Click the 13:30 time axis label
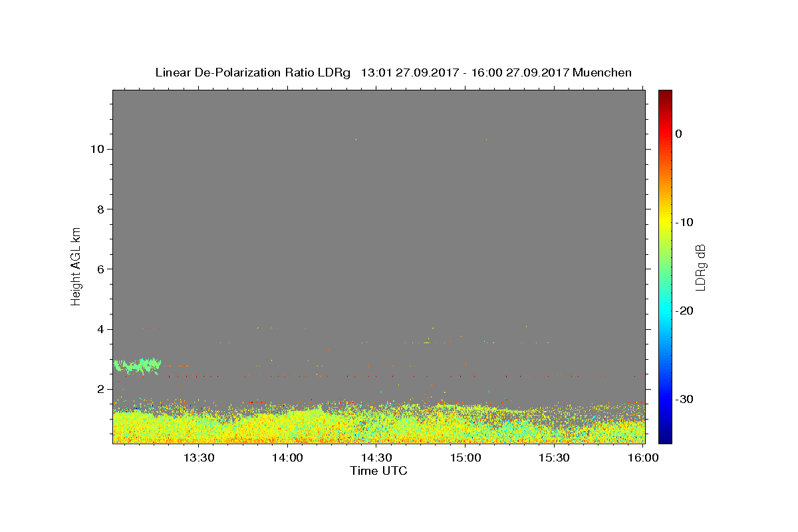 [199, 458]
